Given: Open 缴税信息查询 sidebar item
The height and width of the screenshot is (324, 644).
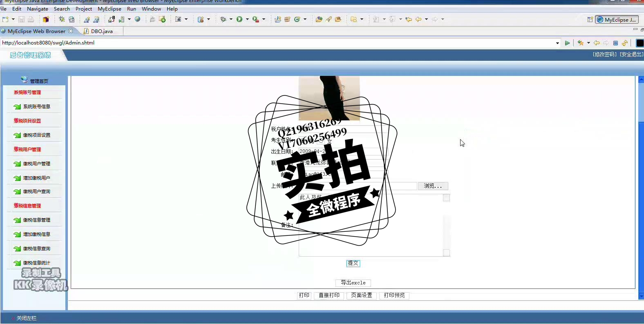Looking at the screenshot, I should coord(36,249).
